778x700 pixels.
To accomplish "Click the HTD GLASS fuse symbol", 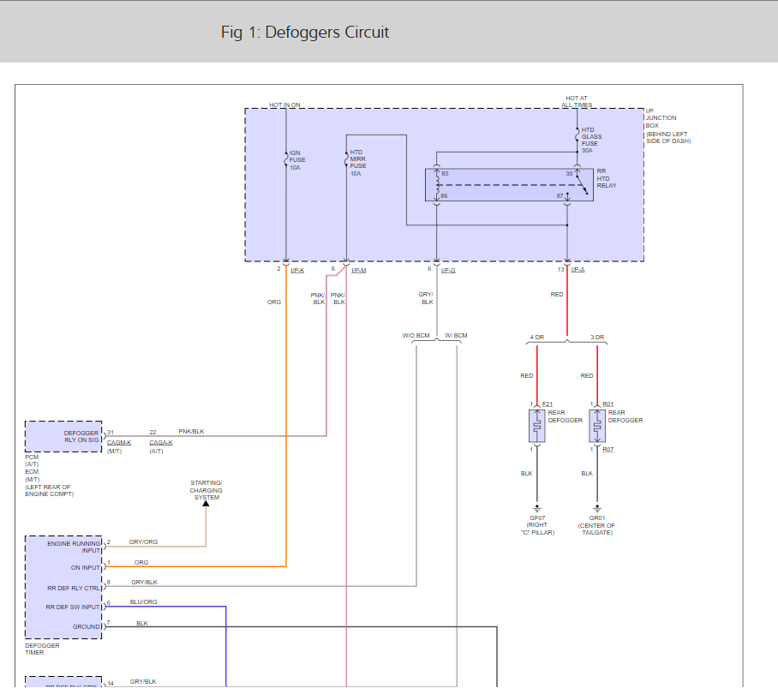I will (x=577, y=135).
